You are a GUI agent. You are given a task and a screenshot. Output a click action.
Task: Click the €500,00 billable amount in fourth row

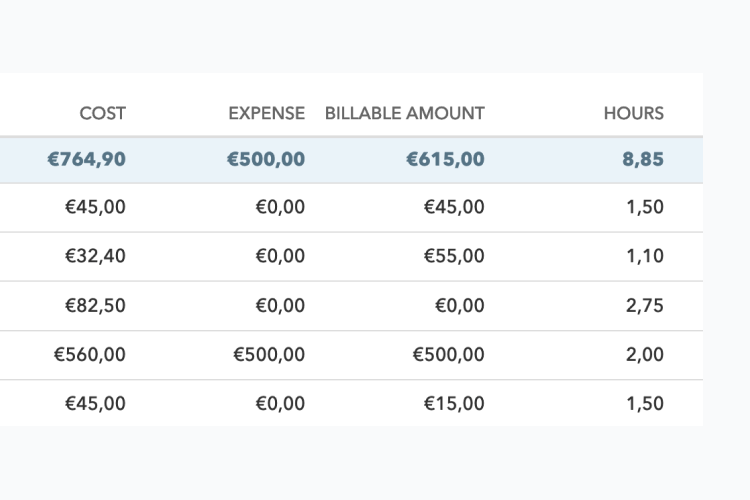[449, 354]
